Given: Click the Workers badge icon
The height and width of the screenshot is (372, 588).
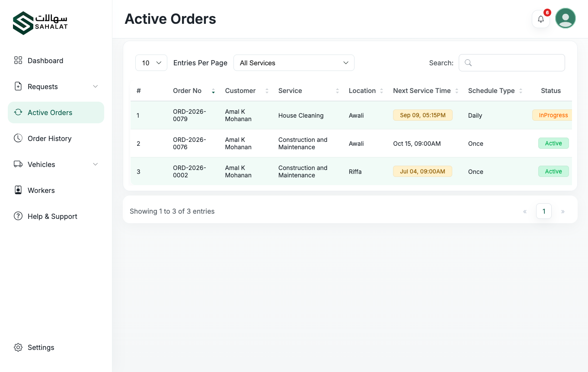Looking at the screenshot, I should 18,190.
